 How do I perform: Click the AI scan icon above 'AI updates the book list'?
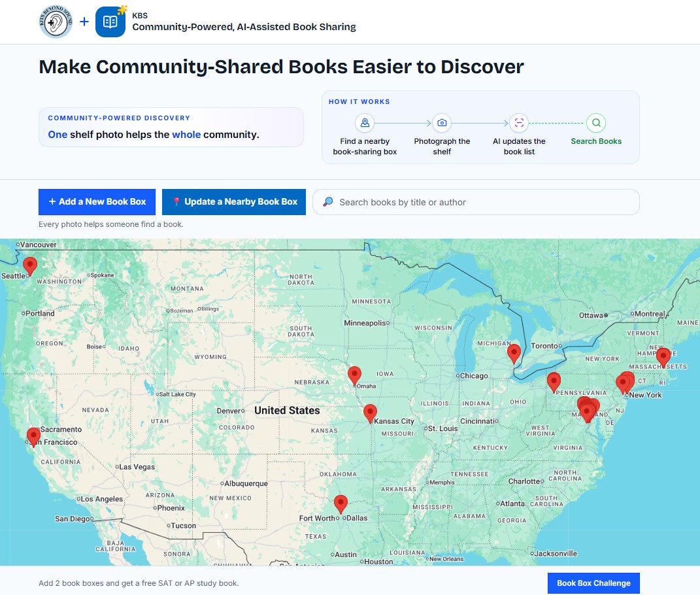519,123
